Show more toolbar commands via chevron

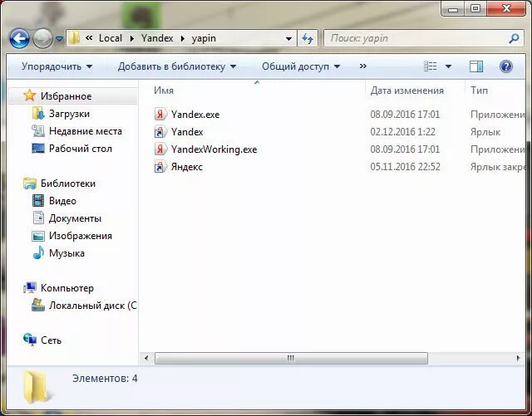(363, 66)
